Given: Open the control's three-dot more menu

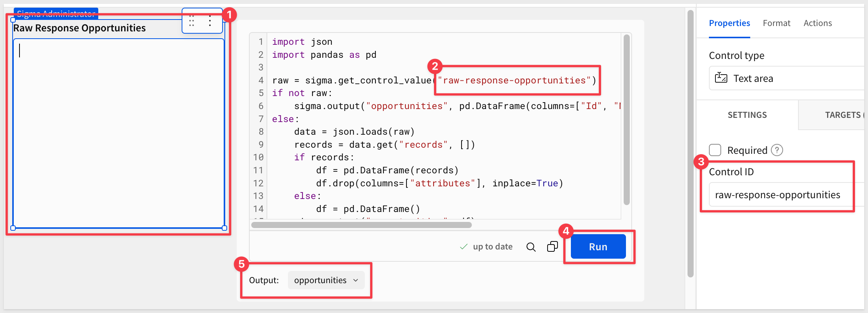Looking at the screenshot, I should pyautogui.click(x=210, y=21).
